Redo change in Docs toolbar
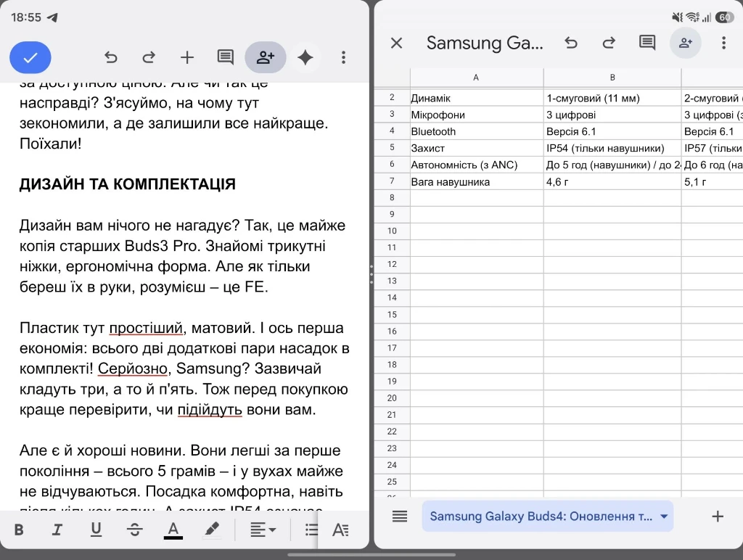 click(149, 57)
